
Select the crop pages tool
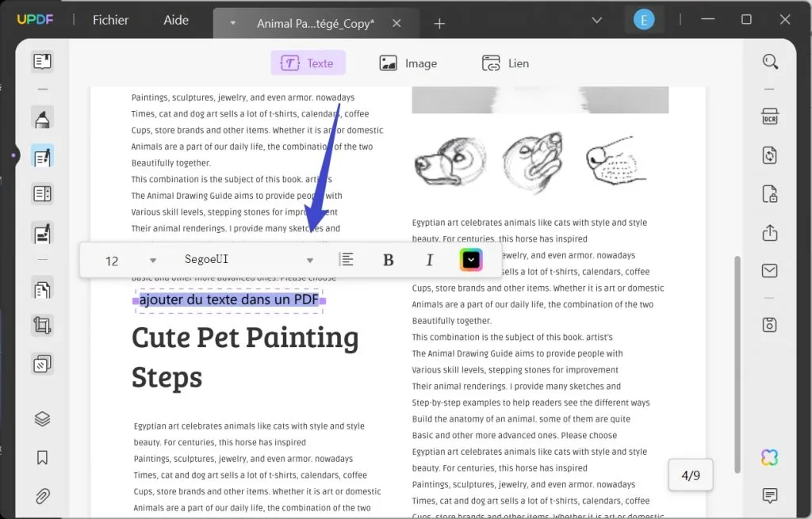pos(42,325)
